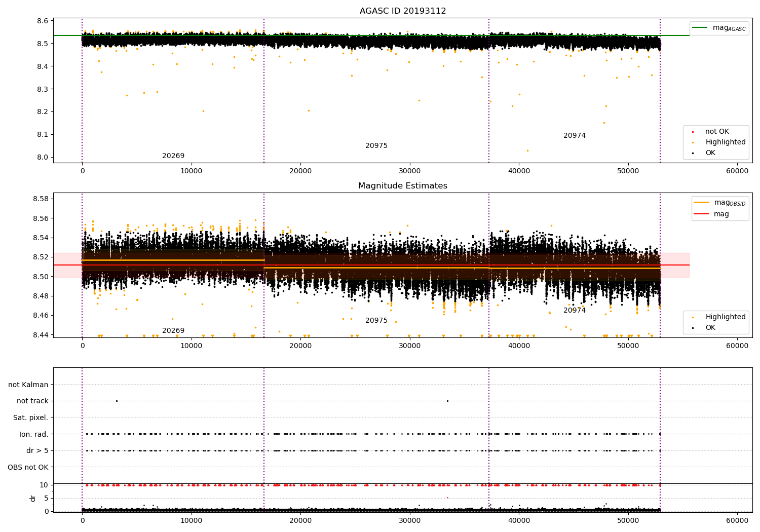Image resolution: width=760 pixels, height=532 pixels.
Task: Click the 8.6 tick label on top plot
Action: tap(42, 21)
